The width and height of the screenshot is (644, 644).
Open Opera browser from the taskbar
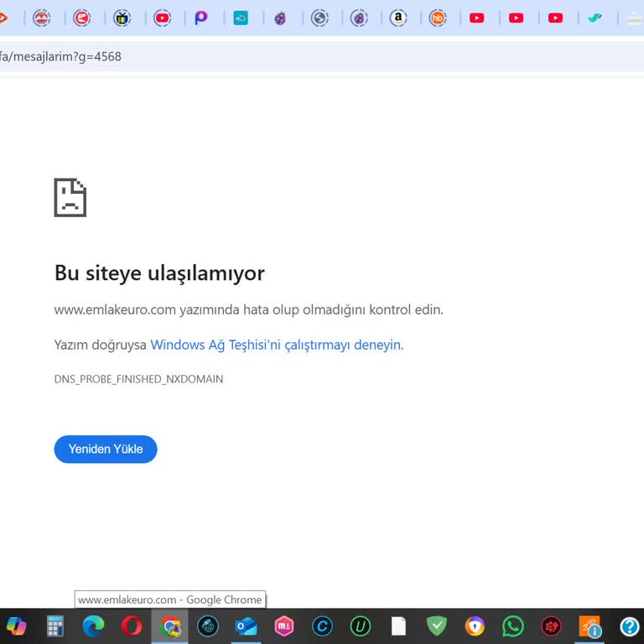pos(132,626)
